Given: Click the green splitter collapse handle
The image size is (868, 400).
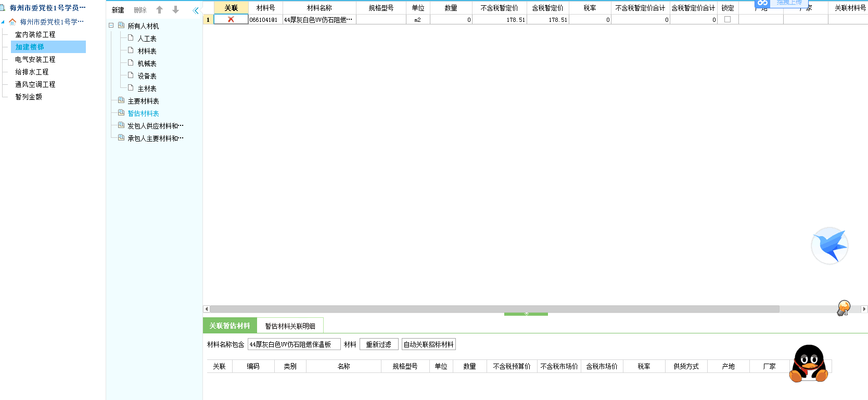Looking at the screenshot, I should coord(526,314).
